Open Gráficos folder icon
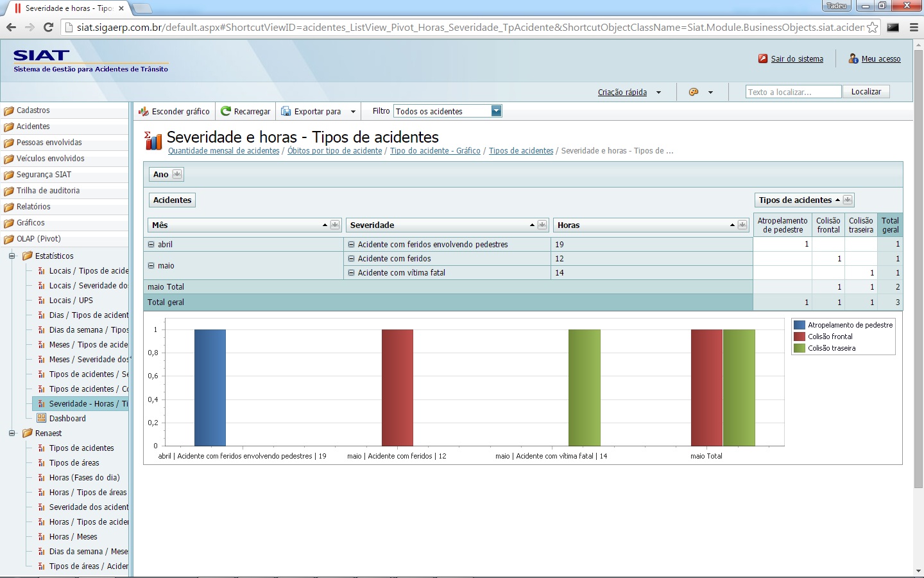This screenshot has width=924, height=578. pos(9,223)
